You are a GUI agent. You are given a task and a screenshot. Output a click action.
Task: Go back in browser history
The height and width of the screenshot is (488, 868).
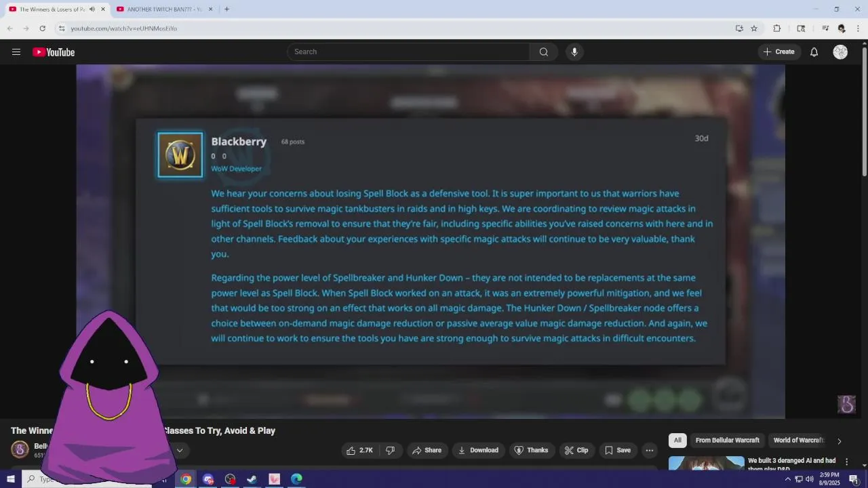click(10, 28)
